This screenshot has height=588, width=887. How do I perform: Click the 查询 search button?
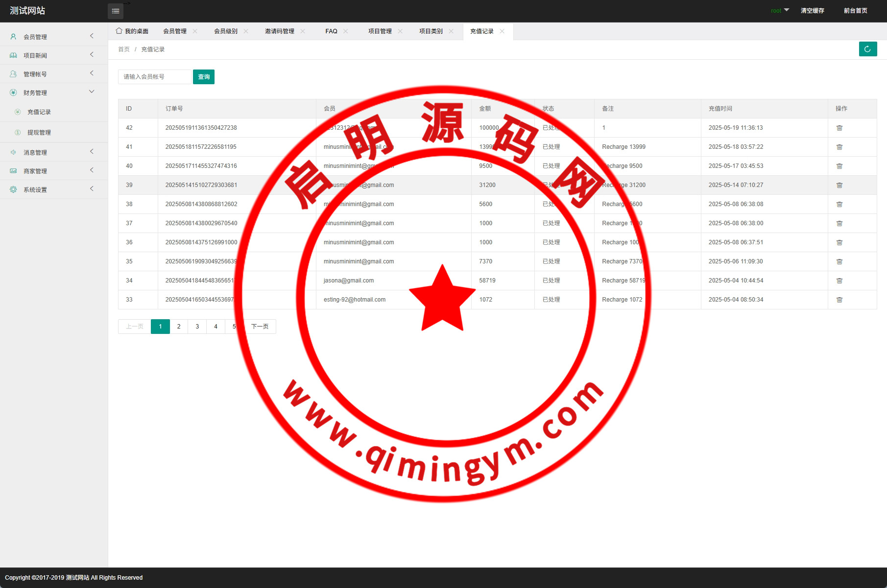pos(203,77)
